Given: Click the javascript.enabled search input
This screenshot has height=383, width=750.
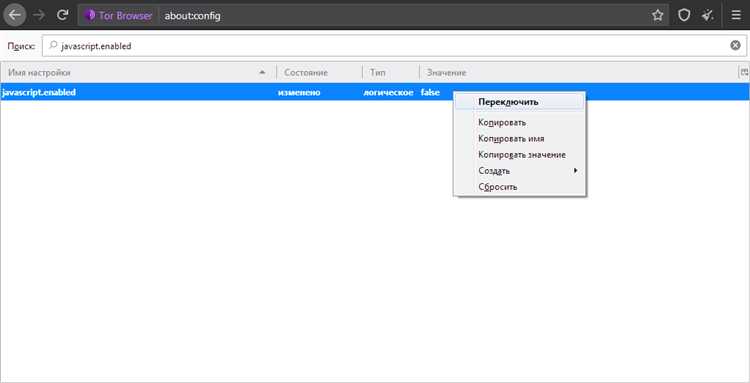Looking at the screenshot, I should click(394, 46).
